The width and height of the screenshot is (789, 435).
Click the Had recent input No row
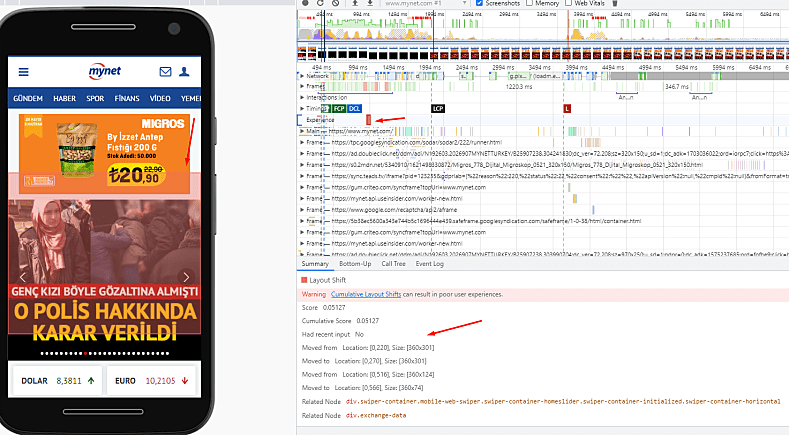(x=333, y=334)
